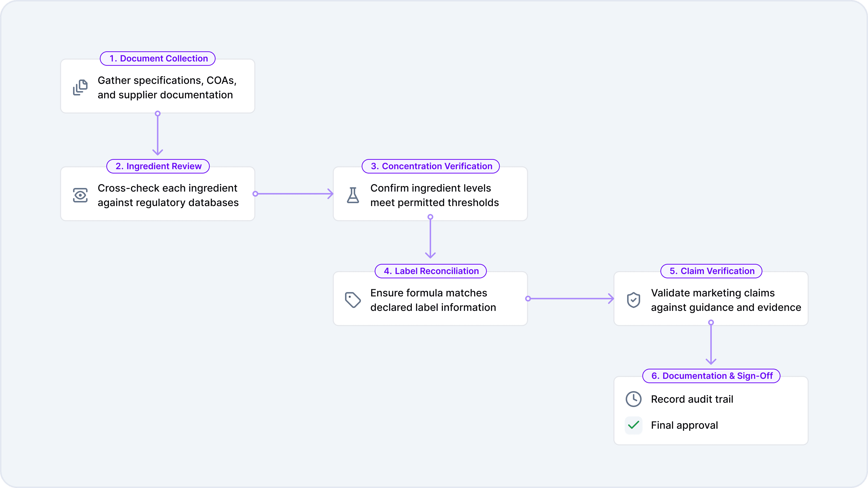Toggle the connector dot below Document Collection
The height and width of the screenshot is (488, 868).
[x=157, y=114]
